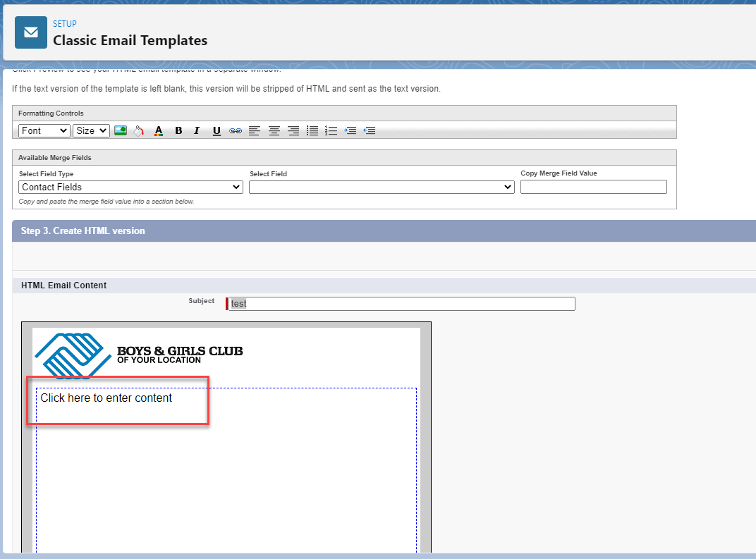Screen dimensions: 756x559
Task: Apply a numbered list from the toolbar
Action: click(331, 130)
